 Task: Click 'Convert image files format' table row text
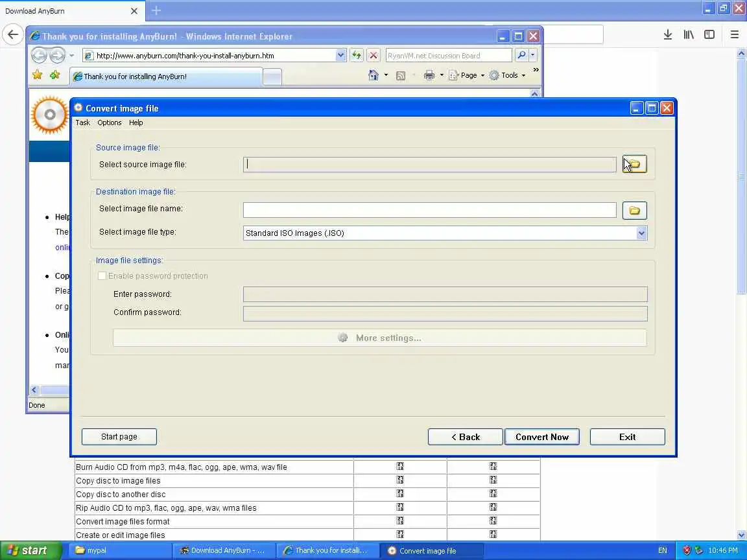[123, 521]
